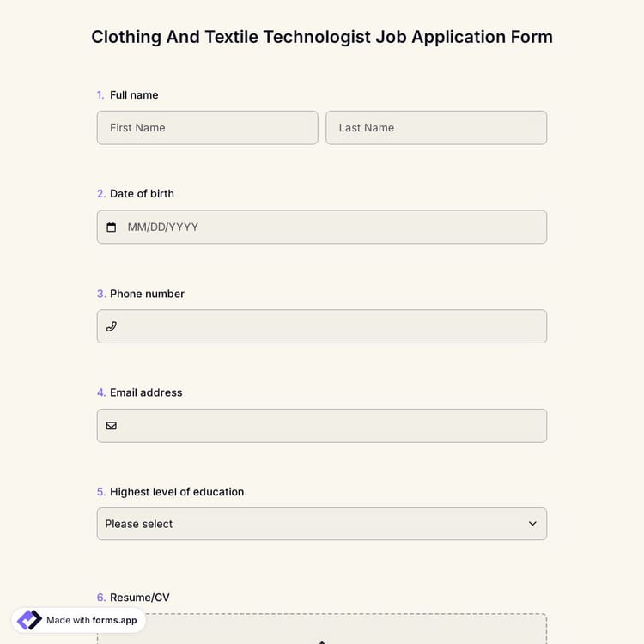
Task: Focus the Last Name input field
Action: 436,128
